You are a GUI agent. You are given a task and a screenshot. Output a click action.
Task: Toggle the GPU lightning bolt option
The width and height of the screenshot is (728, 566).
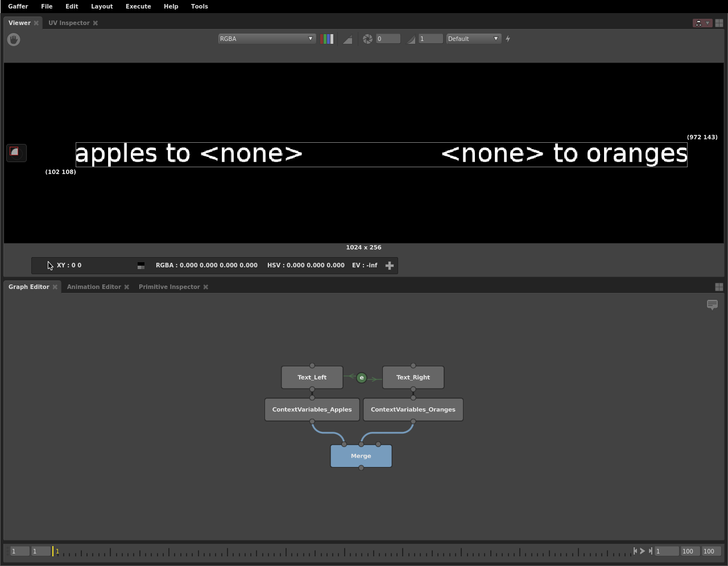(x=508, y=39)
